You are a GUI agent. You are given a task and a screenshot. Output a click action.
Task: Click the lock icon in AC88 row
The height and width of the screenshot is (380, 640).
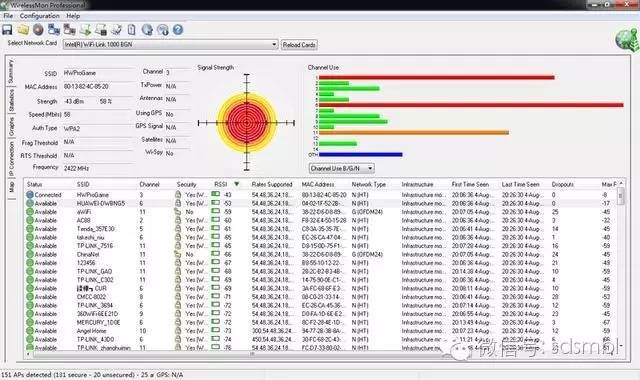(x=178, y=220)
